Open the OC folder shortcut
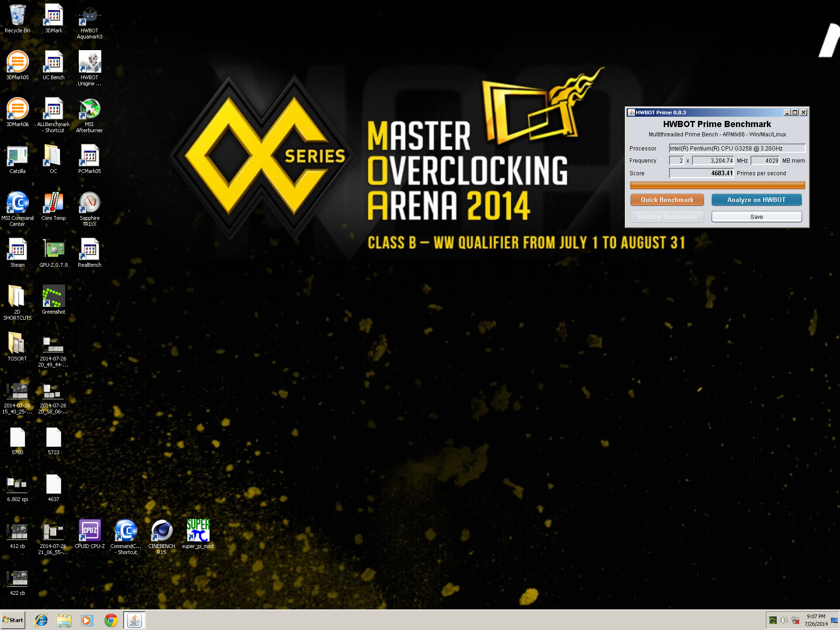 (x=53, y=159)
